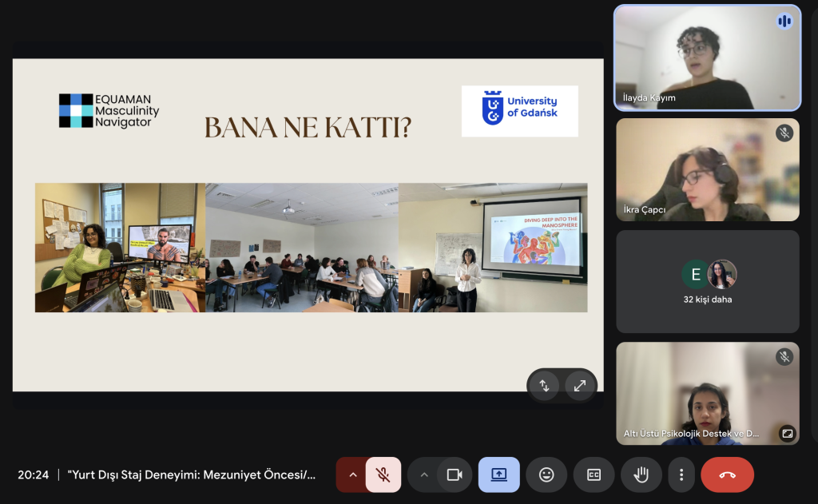The image size is (818, 504).
Task: Leave the call with red button
Action: coord(727,474)
